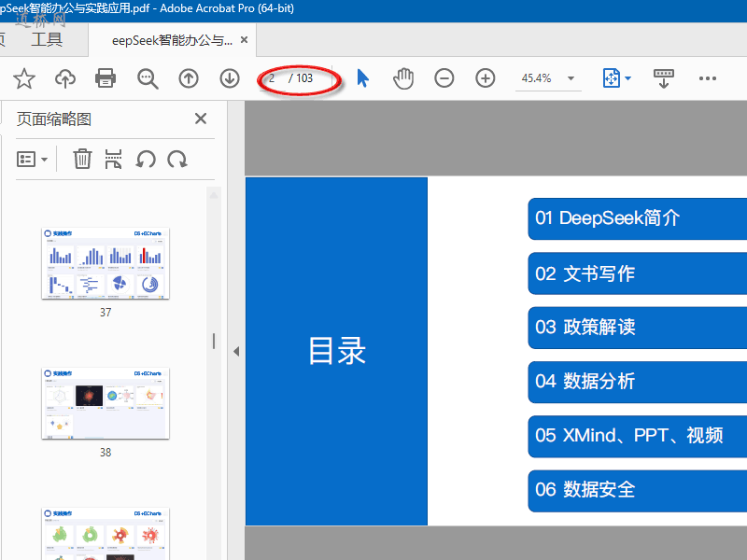This screenshot has width=747, height=560.
Task: Click the fit page icon
Action: pos(612,78)
